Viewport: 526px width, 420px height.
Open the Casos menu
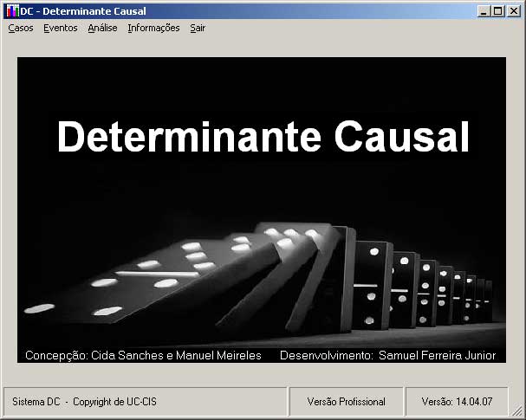click(20, 28)
